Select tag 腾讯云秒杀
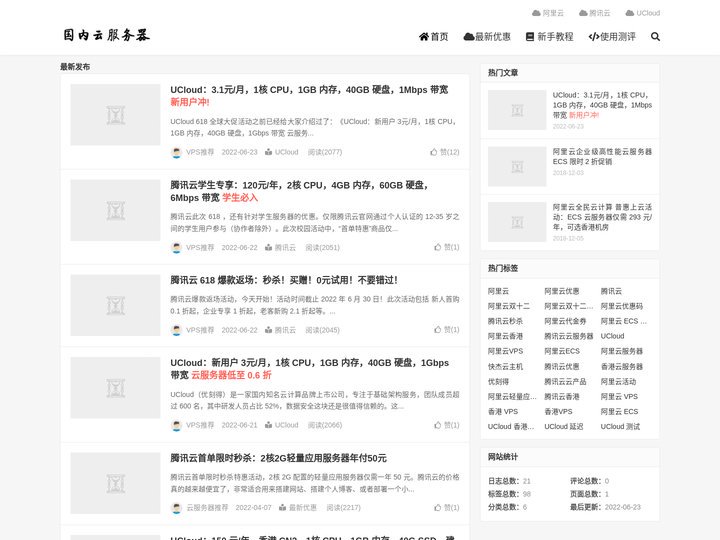 point(505,321)
